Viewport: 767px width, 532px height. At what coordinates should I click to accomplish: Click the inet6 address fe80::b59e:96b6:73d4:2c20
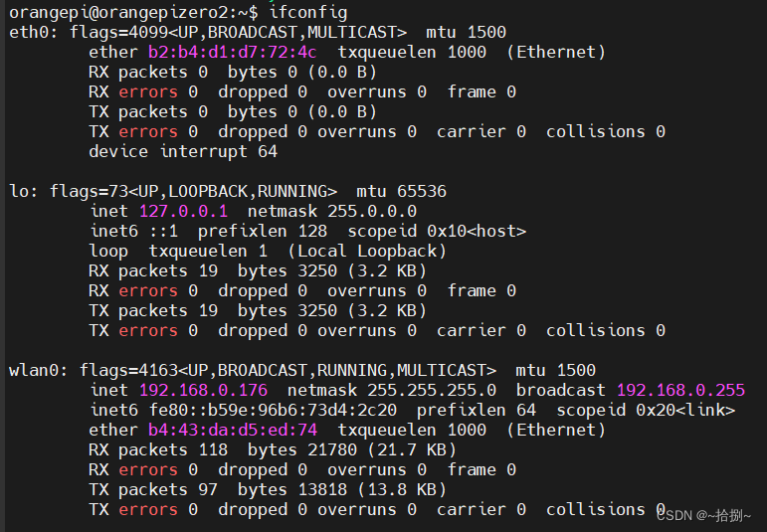pyautogui.click(x=273, y=411)
